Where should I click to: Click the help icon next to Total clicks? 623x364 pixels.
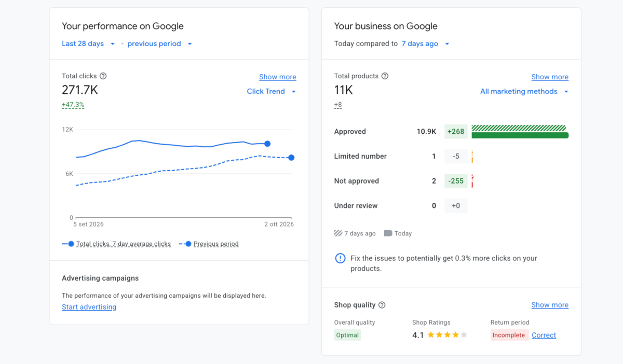[x=103, y=76]
